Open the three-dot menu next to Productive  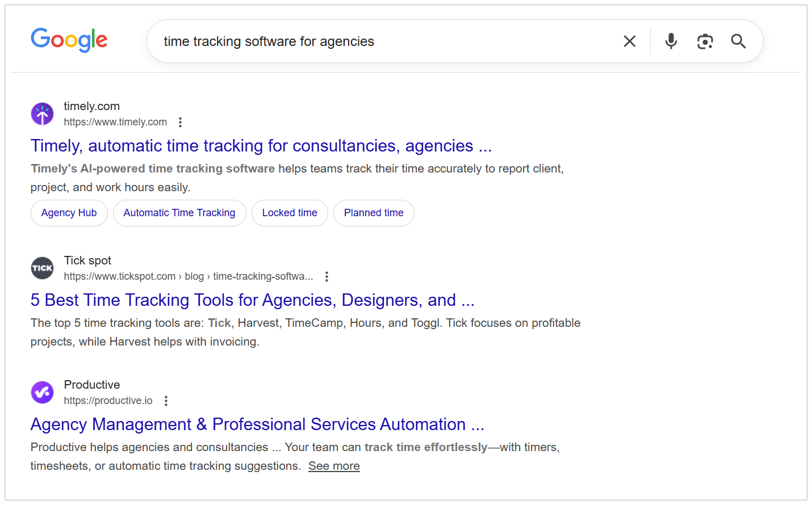(165, 400)
